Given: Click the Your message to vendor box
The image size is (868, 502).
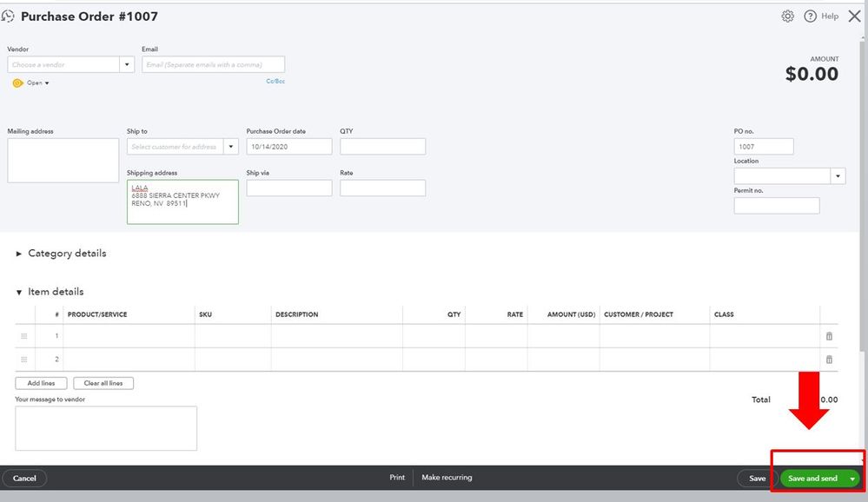Looking at the screenshot, I should (x=106, y=428).
